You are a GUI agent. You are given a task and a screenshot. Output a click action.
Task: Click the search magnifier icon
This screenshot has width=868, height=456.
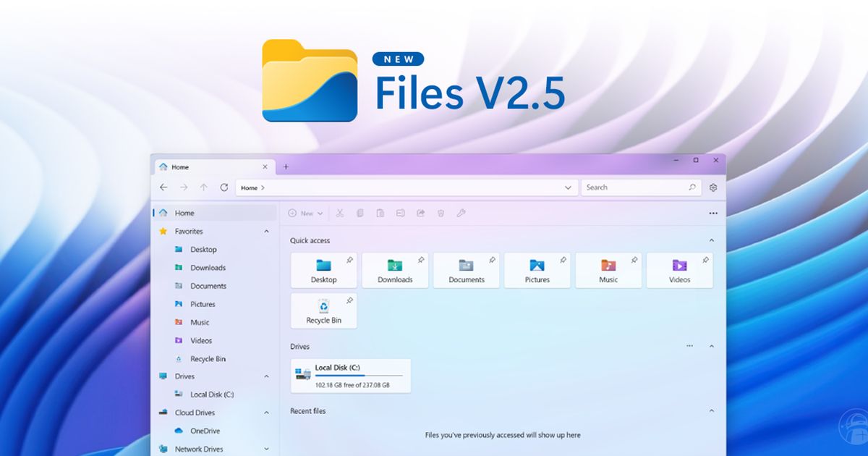point(692,187)
